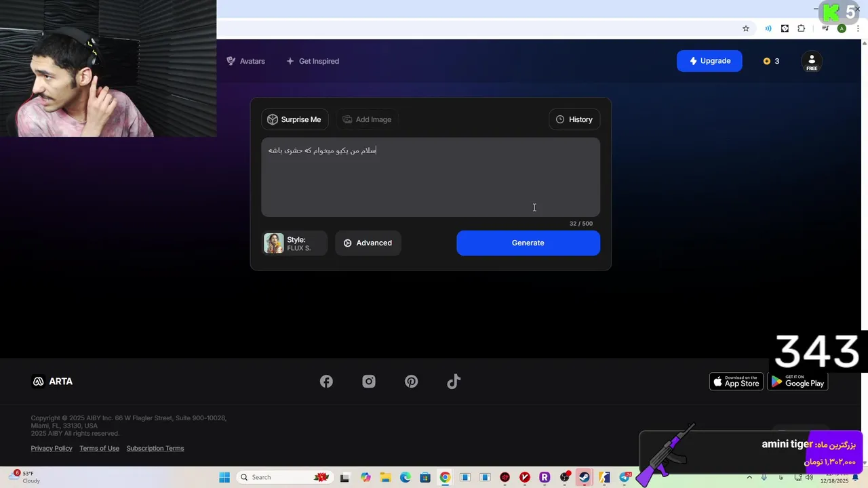The image size is (868, 488).
Task: Click the Generate button
Action: tap(528, 243)
